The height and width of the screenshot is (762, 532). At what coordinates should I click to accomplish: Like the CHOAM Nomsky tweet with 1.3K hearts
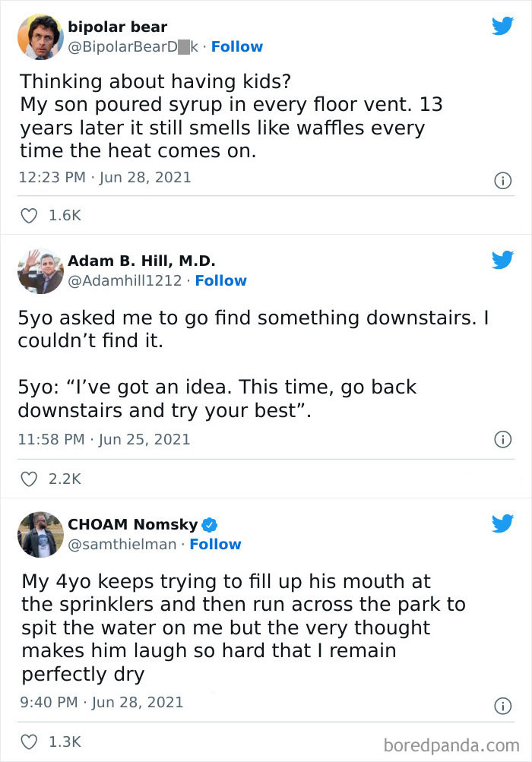pos(29,741)
